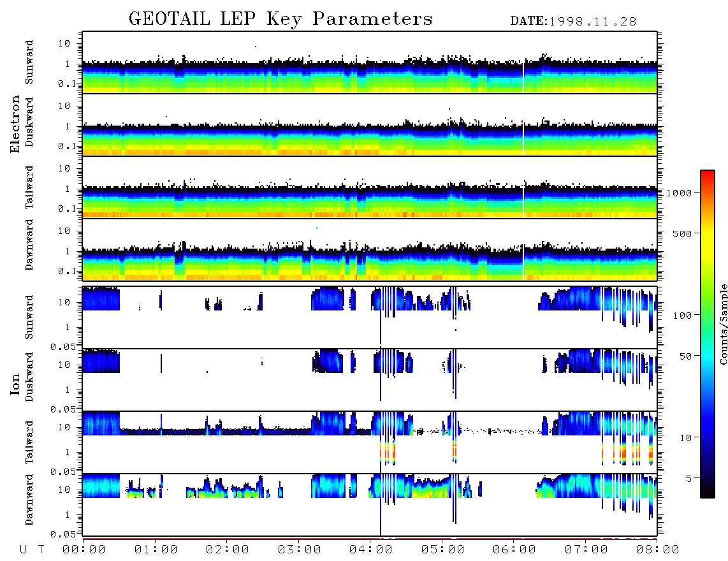Select the Electron "Sunward" panel label
The width and height of the screenshot is (728, 561).
click(x=29, y=62)
